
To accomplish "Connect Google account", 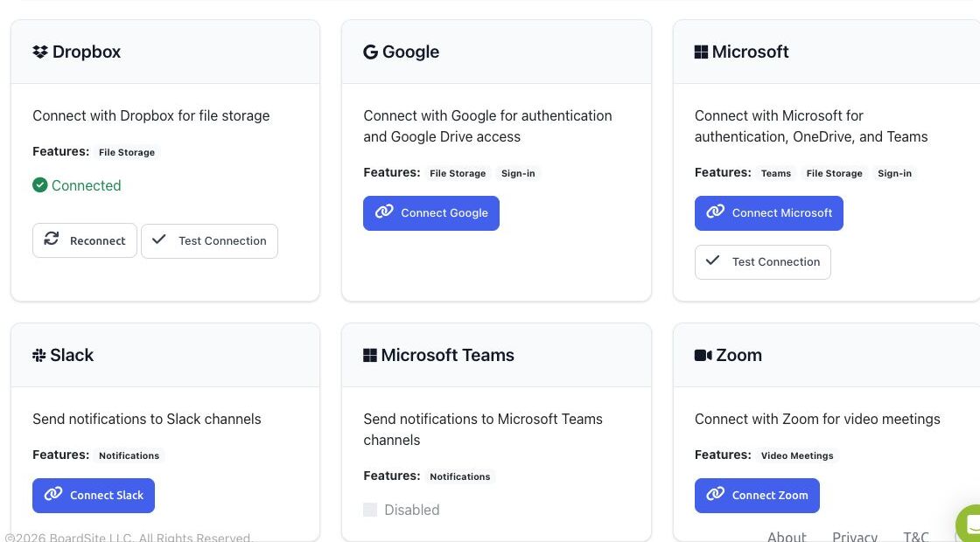I will 431,213.
